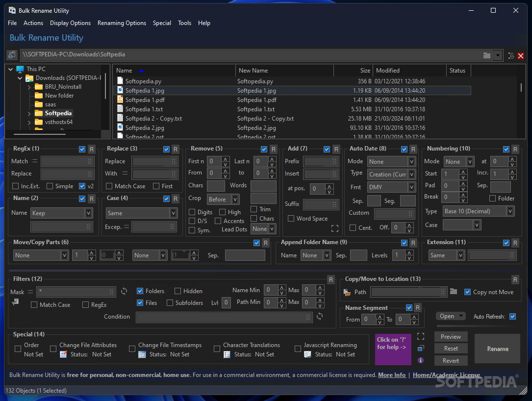532x401 pixels.
Task: Uncheck Copy not Move option
Action: tap(467, 292)
